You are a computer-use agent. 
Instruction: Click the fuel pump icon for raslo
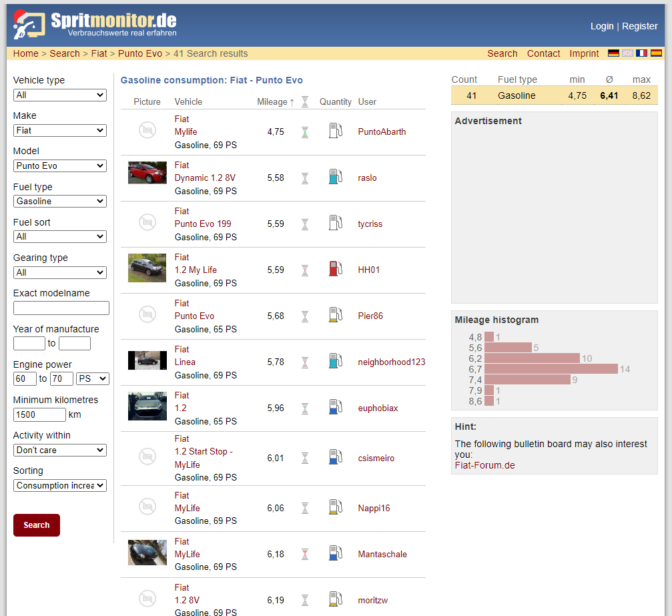(x=336, y=177)
